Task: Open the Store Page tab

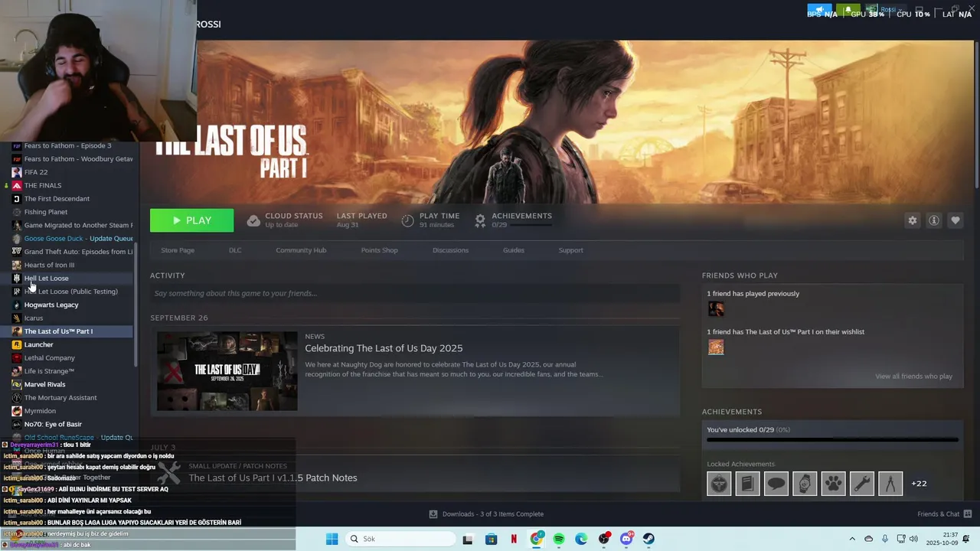Action: click(x=178, y=250)
